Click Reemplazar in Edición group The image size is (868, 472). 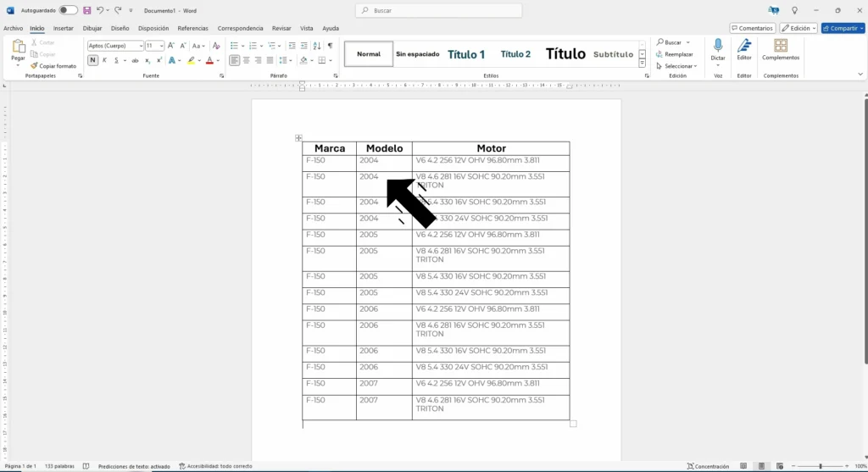(674, 54)
